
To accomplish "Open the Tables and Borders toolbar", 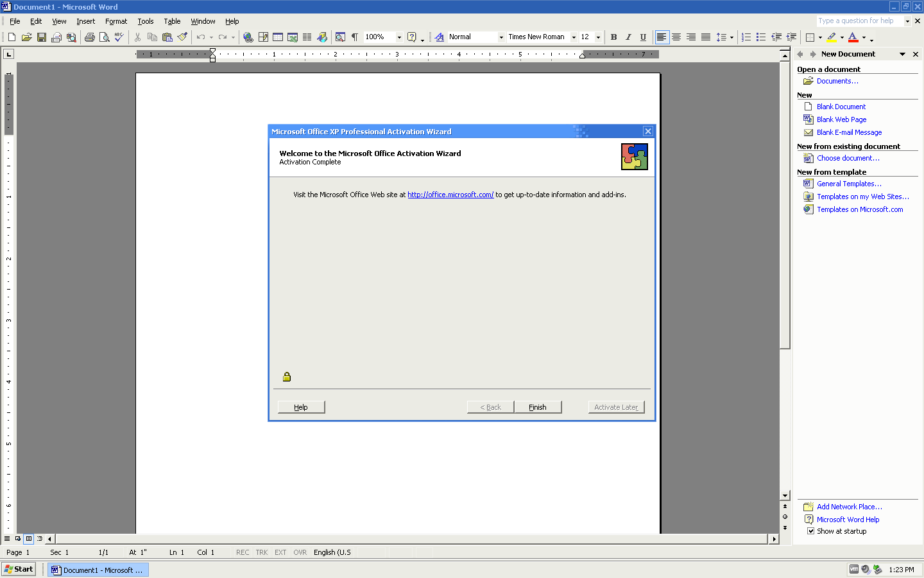I will pos(263,37).
